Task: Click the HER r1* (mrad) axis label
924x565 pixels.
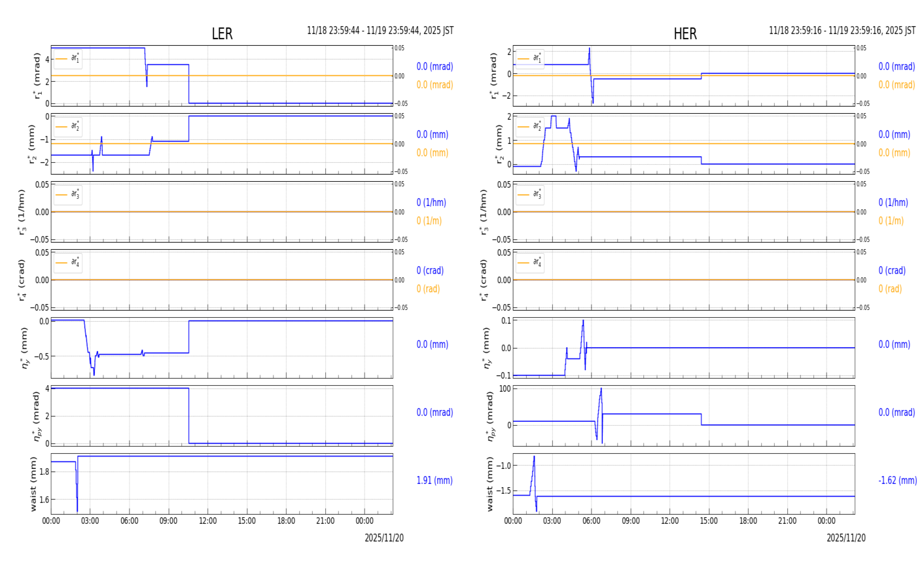Action: 494,75
